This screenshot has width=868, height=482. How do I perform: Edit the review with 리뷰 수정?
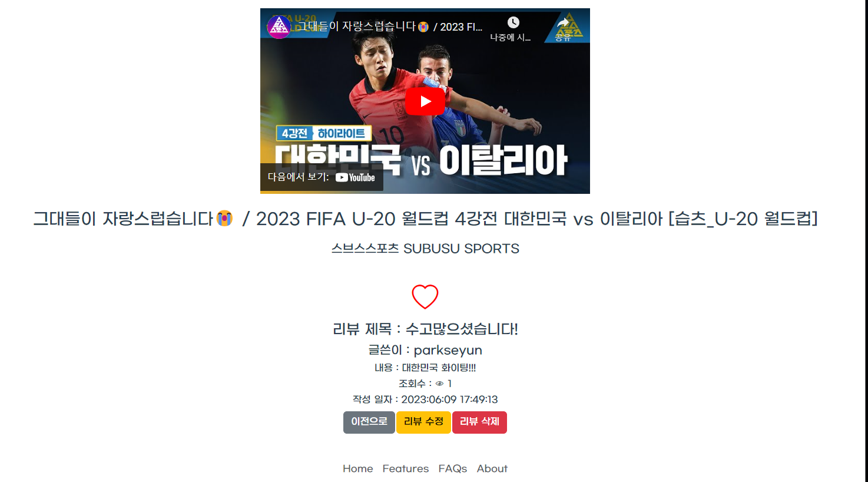[423, 422]
